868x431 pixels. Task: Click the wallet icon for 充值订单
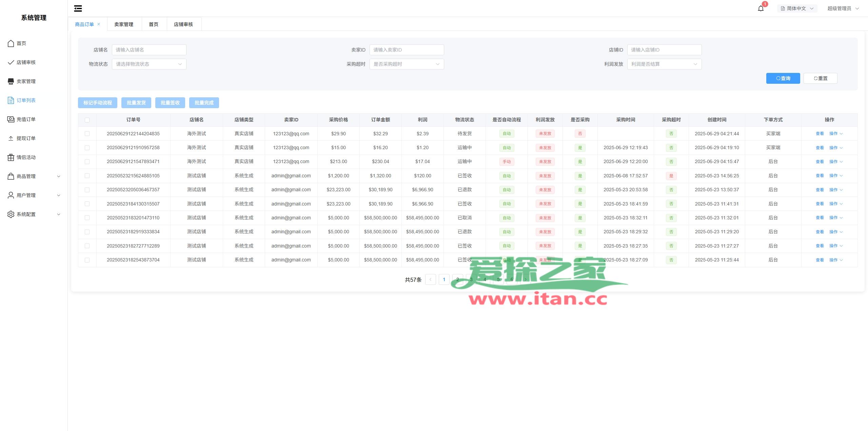[x=11, y=119]
